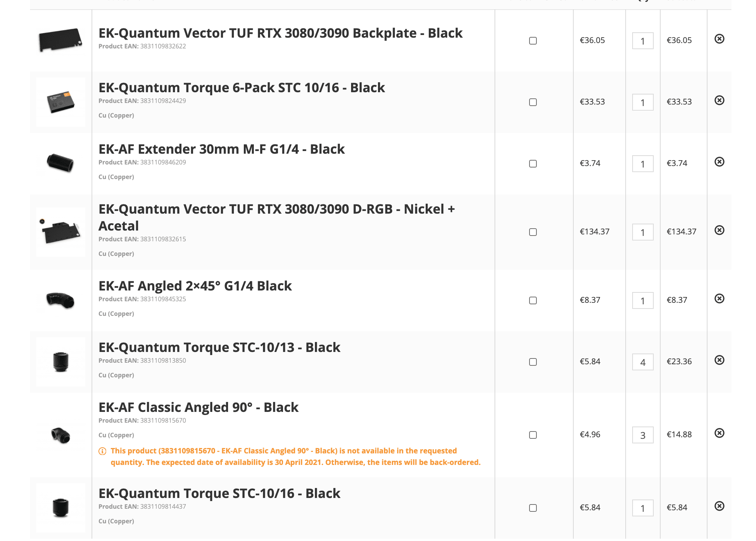
Task: Check the box for Extender 30mm M-F
Action: tap(533, 164)
